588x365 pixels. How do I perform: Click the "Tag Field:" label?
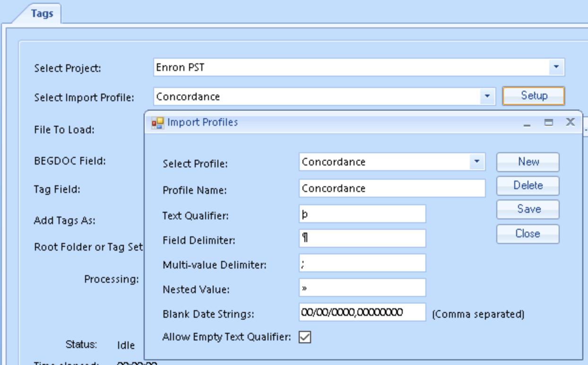coord(57,189)
